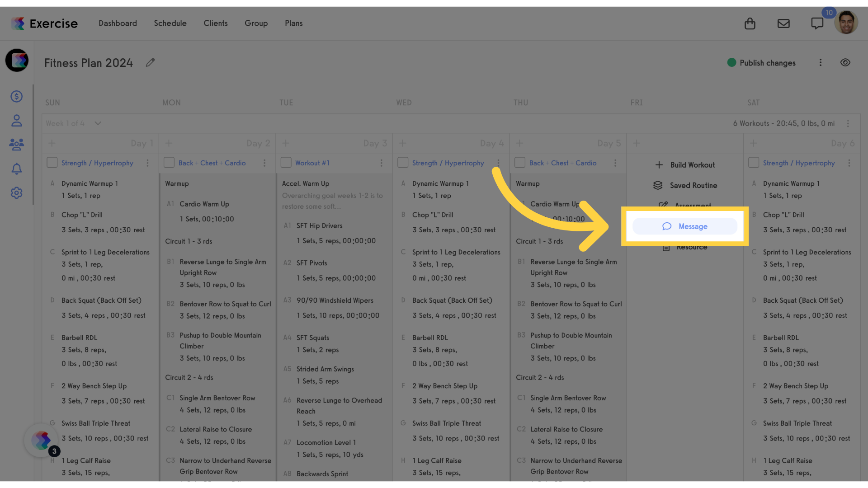The width and height of the screenshot is (868, 488).
Task: Click the circular brand badge in sidebar
Action: [x=17, y=60]
